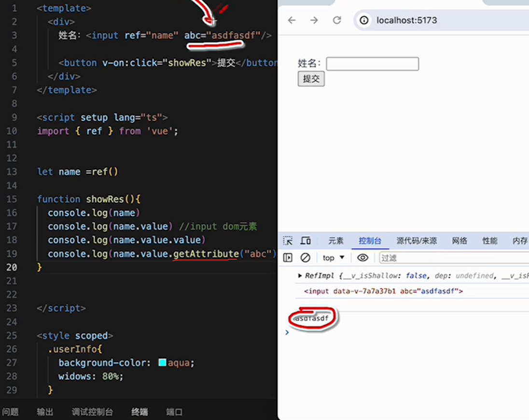The height and width of the screenshot is (420, 529).
Task: Open the 源代码/来源 DevTools tab
Action: [x=417, y=240]
